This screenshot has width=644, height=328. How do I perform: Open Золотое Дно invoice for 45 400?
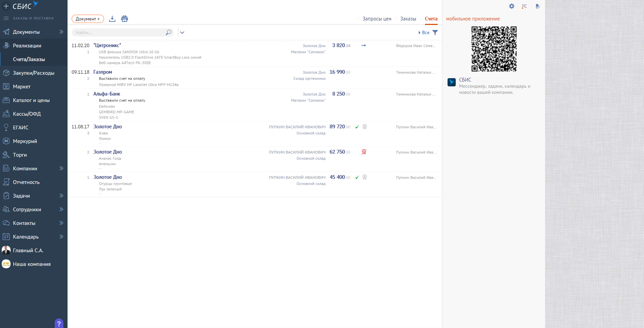[108, 177]
